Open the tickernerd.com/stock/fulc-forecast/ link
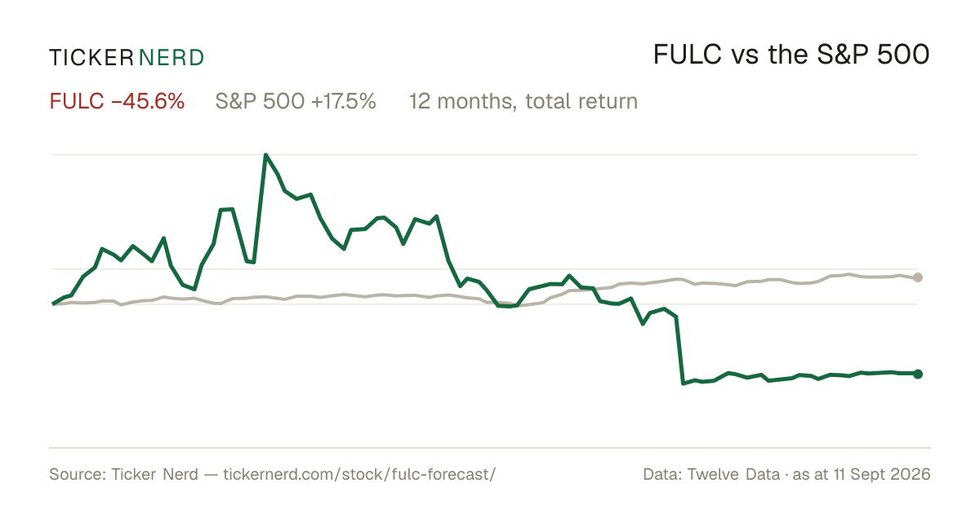Image resolution: width=980 pixels, height=514 pixels. click(359, 474)
